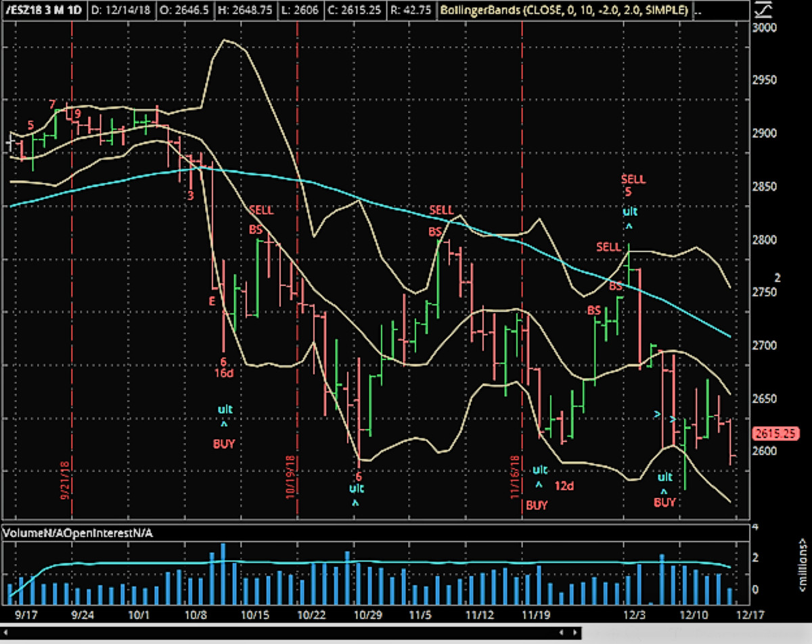Image resolution: width=812 pixels, height=644 pixels.
Task: Click the SELL 5 marker near 12/3
Action: [631, 185]
